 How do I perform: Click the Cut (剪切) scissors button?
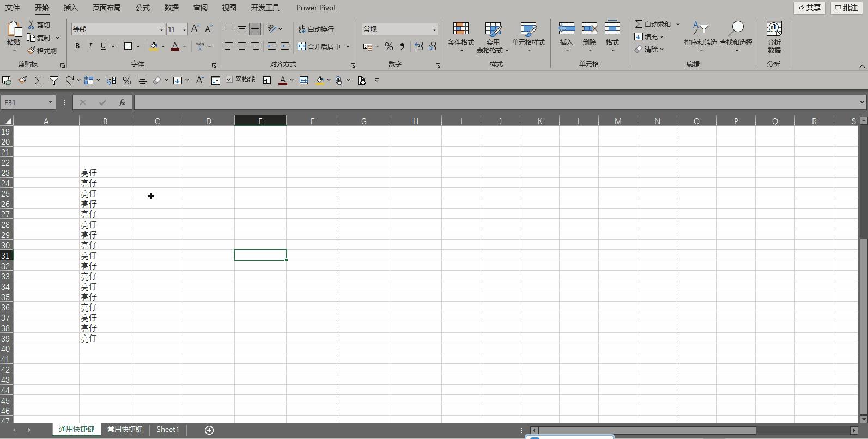pos(39,25)
